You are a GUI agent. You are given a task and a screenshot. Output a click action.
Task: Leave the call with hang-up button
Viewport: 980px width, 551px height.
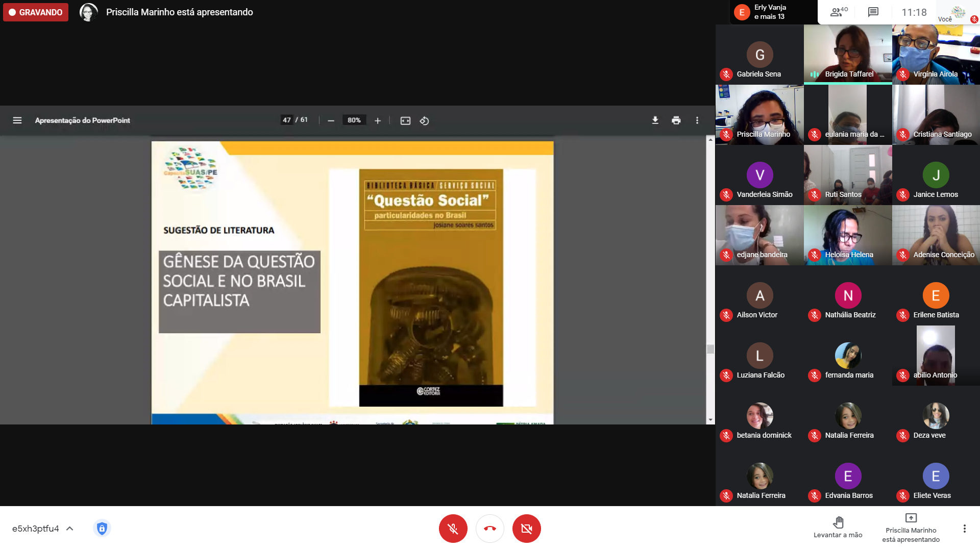click(x=489, y=529)
